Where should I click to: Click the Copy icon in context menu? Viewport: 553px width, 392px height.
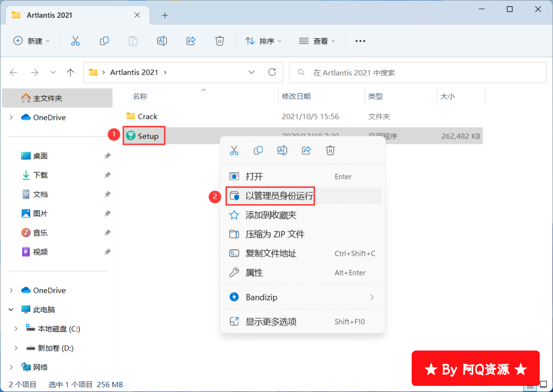(258, 150)
